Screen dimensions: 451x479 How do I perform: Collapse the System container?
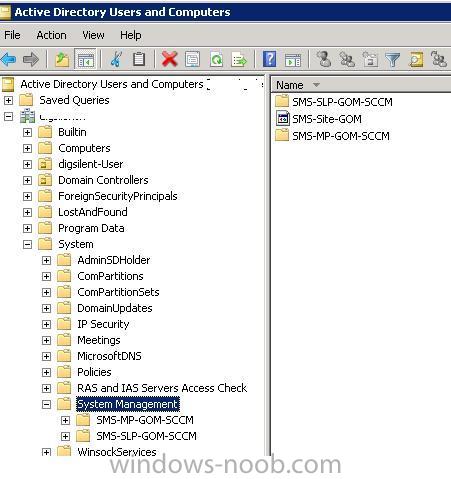(x=27, y=244)
